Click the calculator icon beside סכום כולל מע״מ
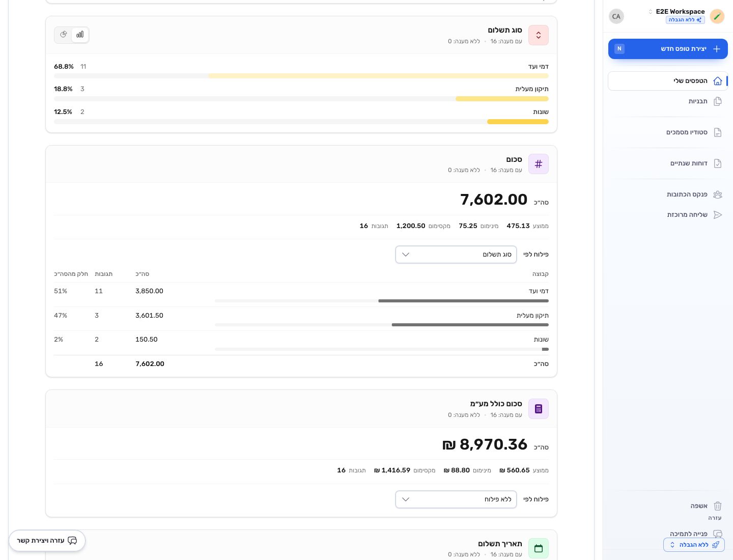Viewport: 733px width, 560px height. pos(538,409)
